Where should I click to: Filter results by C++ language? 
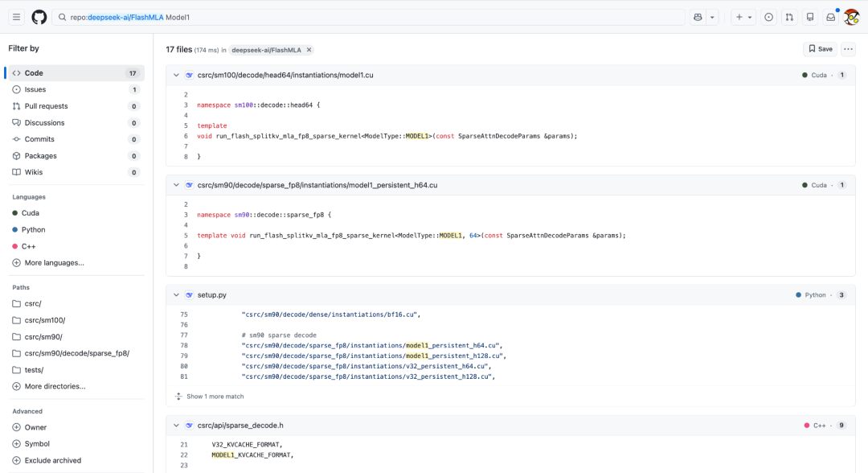[x=29, y=246]
